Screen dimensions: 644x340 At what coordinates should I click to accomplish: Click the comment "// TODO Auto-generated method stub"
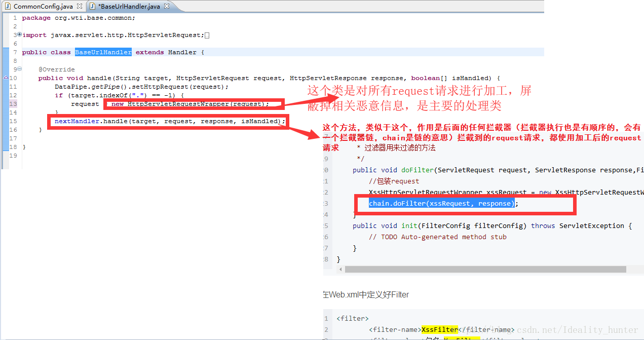click(438, 237)
